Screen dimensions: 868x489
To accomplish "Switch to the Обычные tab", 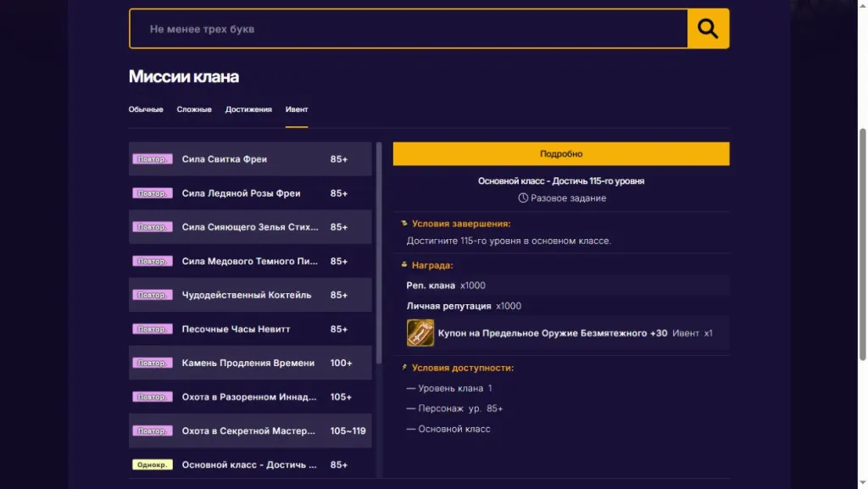I will 146,109.
